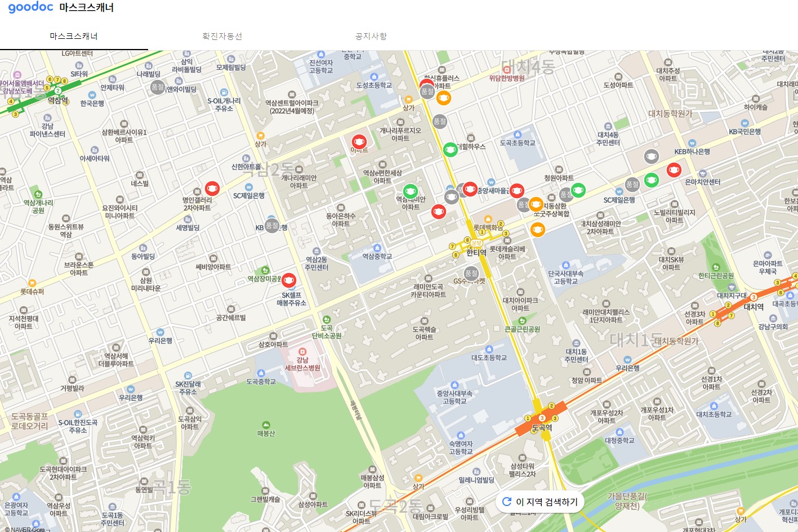
Task: Click the 한티역 station label
Action: point(476,253)
